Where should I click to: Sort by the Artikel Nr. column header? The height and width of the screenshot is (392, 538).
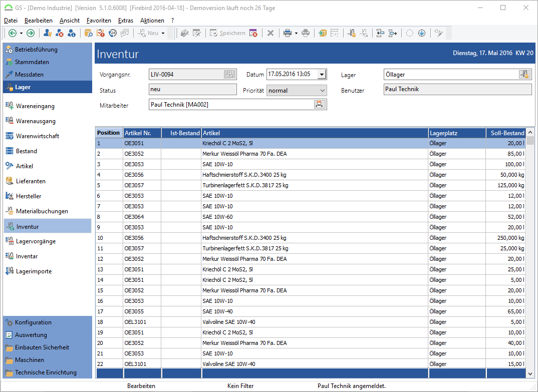click(x=142, y=133)
